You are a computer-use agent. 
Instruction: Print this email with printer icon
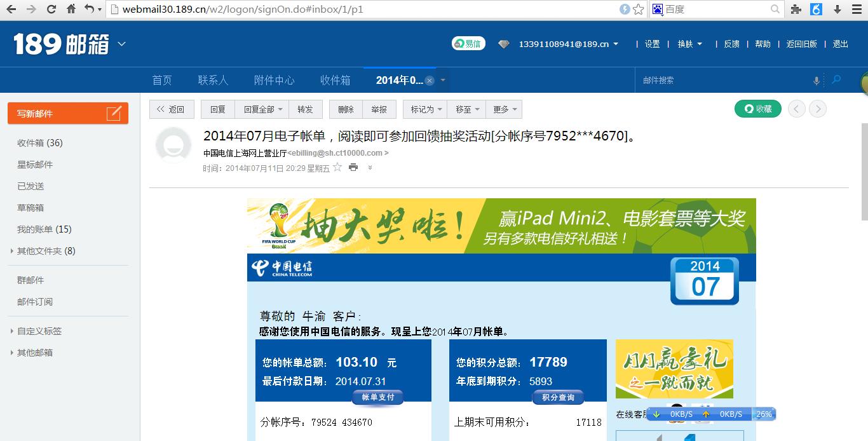(x=353, y=168)
